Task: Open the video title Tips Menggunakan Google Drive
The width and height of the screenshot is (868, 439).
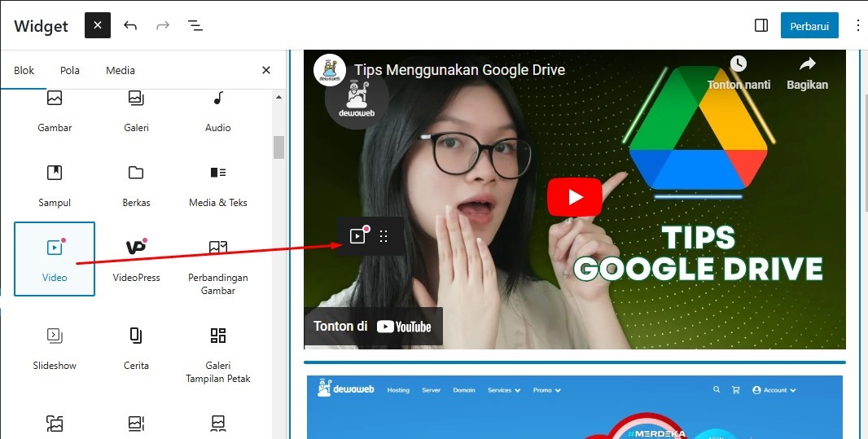Action: click(x=459, y=70)
